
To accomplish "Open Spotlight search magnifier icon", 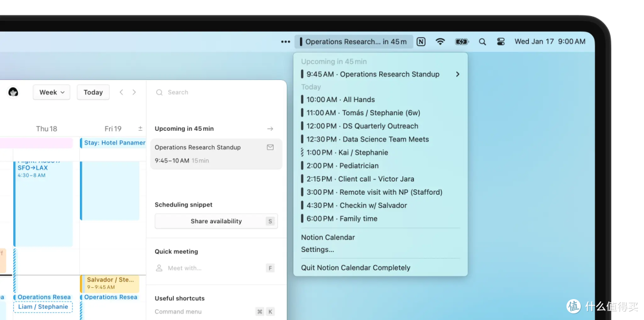I will [x=482, y=42].
